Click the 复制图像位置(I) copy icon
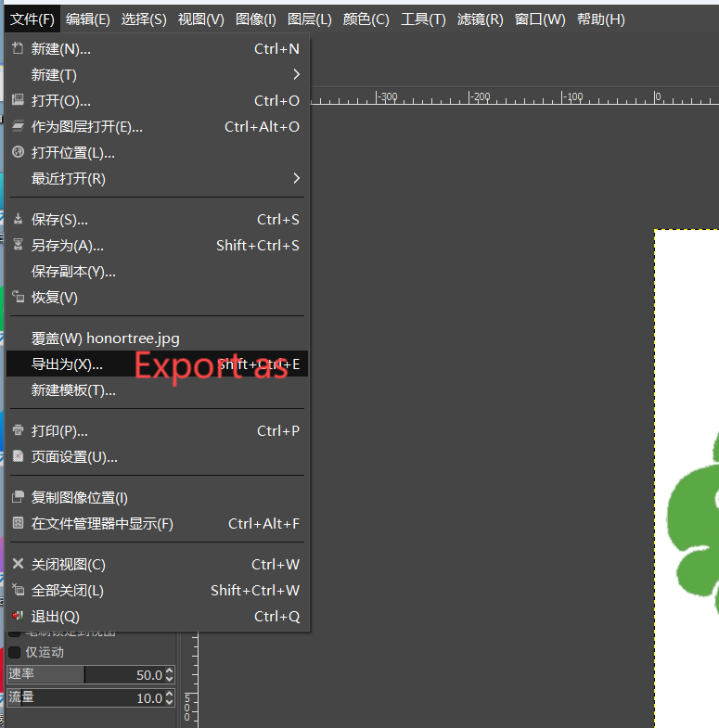Image resolution: width=719 pixels, height=728 pixels. pos(18,497)
